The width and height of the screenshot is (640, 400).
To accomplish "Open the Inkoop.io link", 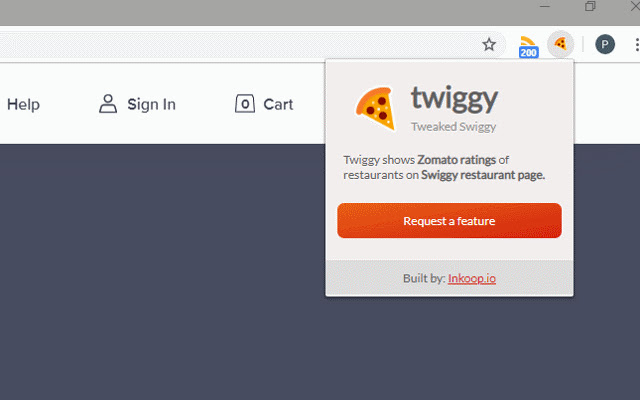I will 472,278.
